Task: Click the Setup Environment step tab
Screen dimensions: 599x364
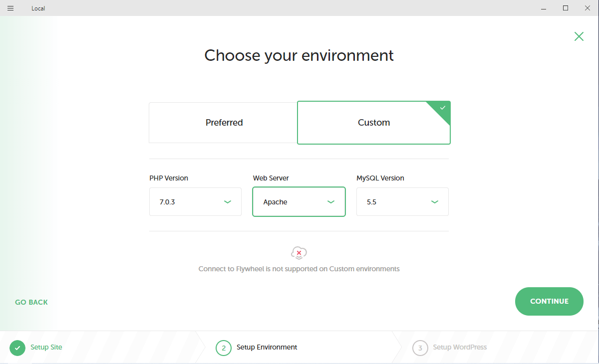Action: point(267,347)
